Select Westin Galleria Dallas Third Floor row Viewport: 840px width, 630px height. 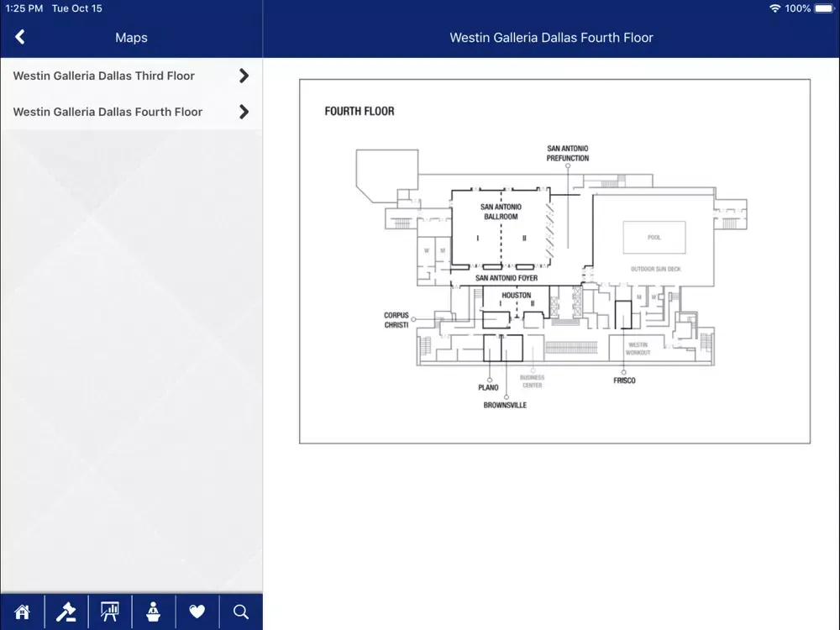click(131, 76)
